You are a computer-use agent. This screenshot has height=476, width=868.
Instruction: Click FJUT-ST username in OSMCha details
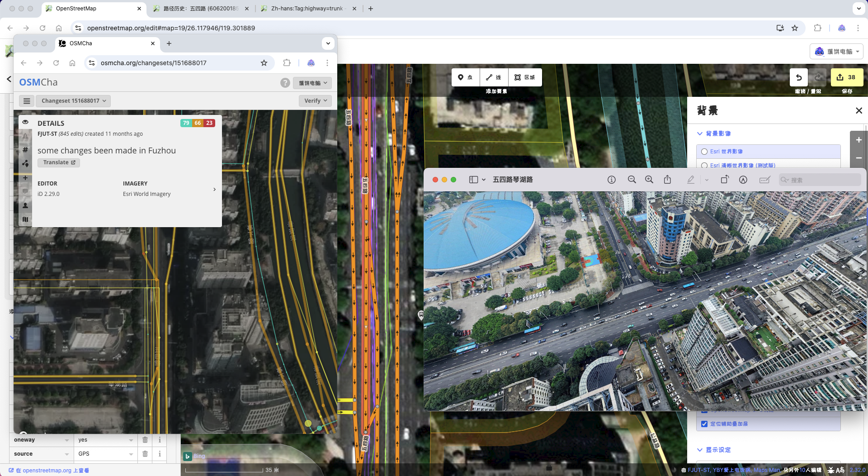coord(47,134)
